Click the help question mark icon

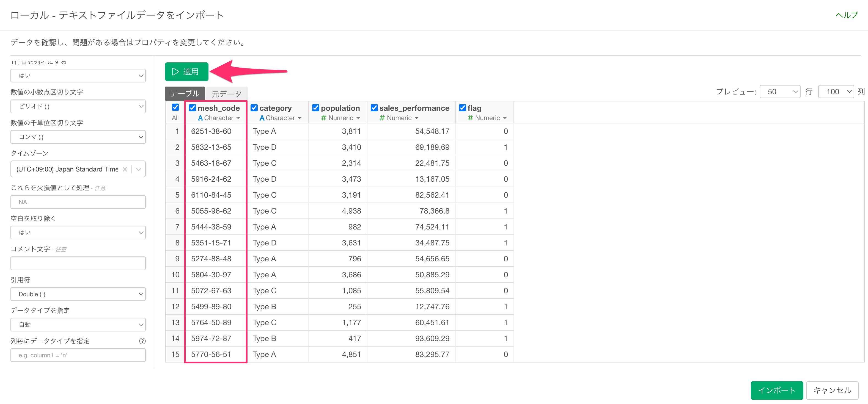pyautogui.click(x=142, y=341)
